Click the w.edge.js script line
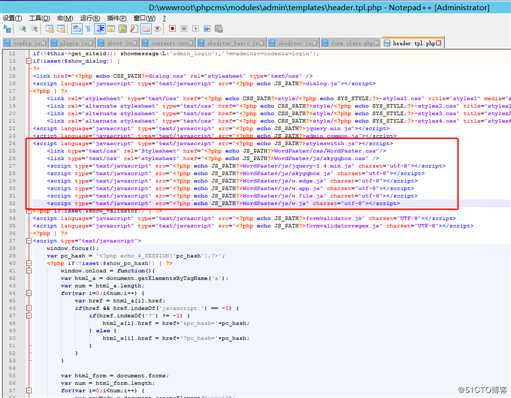 tap(232, 181)
